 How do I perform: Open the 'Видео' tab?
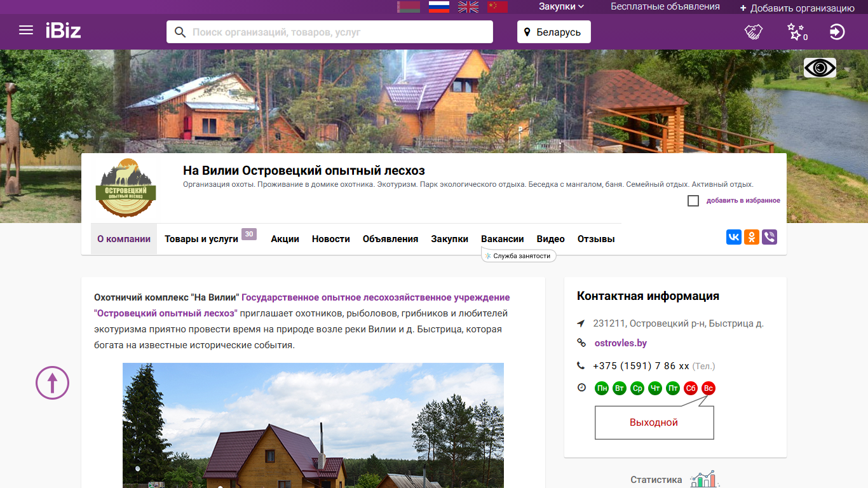tap(551, 239)
